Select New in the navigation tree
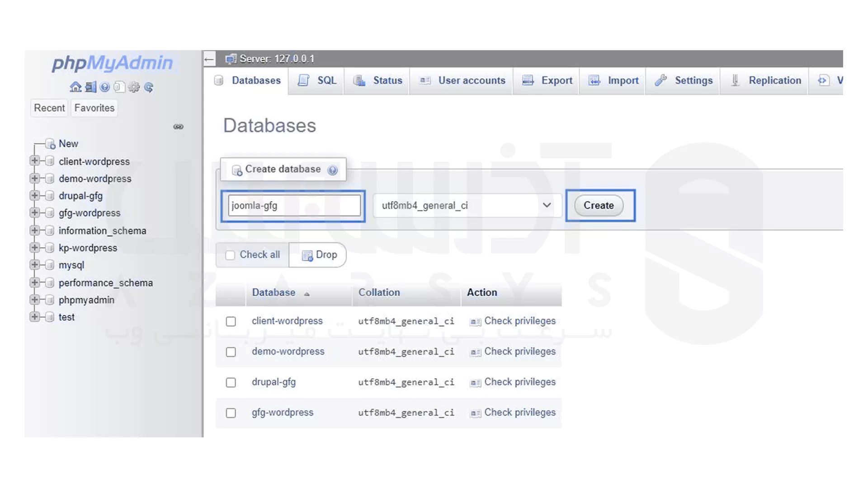This screenshot has width=868, height=488. [x=68, y=144]
